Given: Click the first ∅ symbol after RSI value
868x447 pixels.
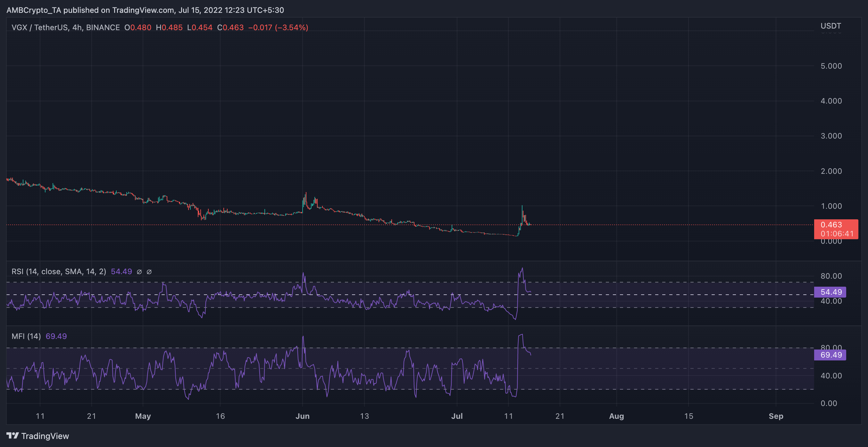Looking at the screenshot, I should pyautogui.click(x=139, y=272).
